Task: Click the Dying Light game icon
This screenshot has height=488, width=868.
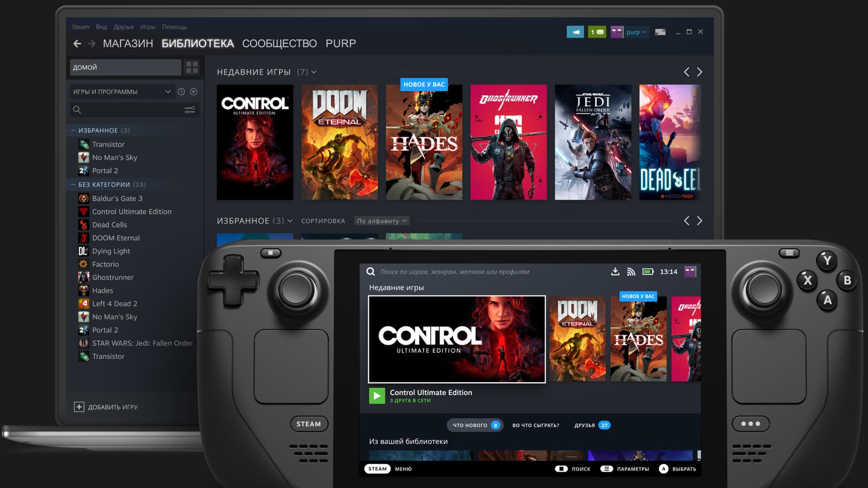Action: (x=84, y=251)
